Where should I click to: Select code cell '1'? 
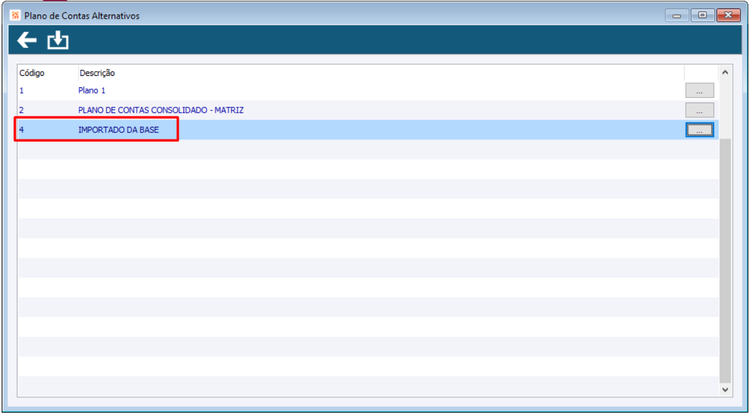pyautogui.click(x=21, y=90)
